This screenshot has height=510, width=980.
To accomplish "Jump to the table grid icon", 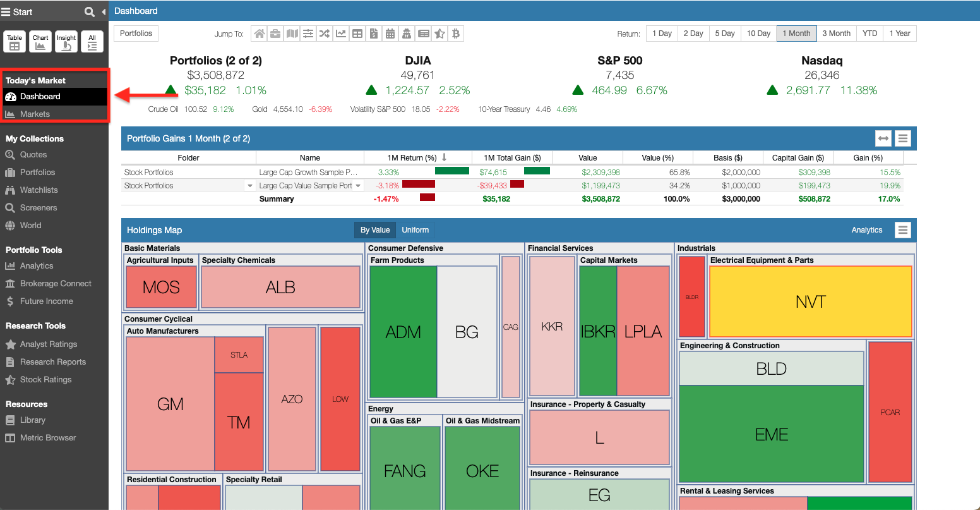I will 357,33.
